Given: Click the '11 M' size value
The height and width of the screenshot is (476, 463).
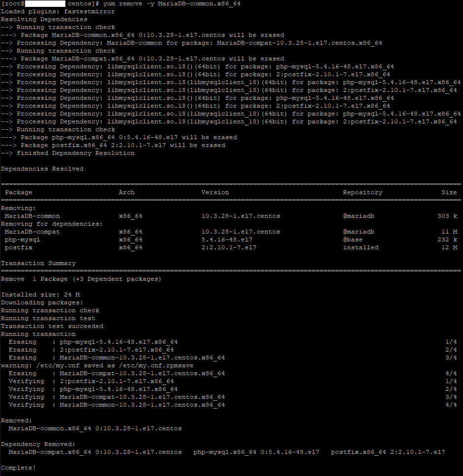Looking at the screenshot, I should coord(449,232).
